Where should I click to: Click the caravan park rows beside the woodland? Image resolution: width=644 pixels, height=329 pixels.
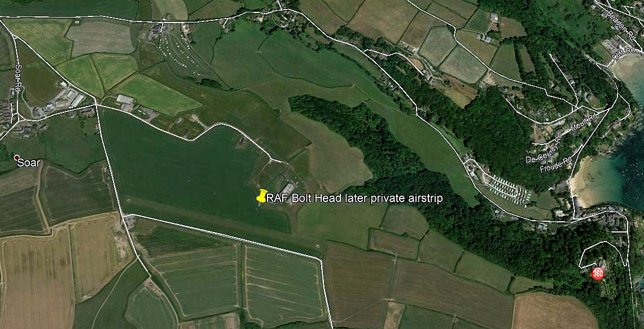506,188
